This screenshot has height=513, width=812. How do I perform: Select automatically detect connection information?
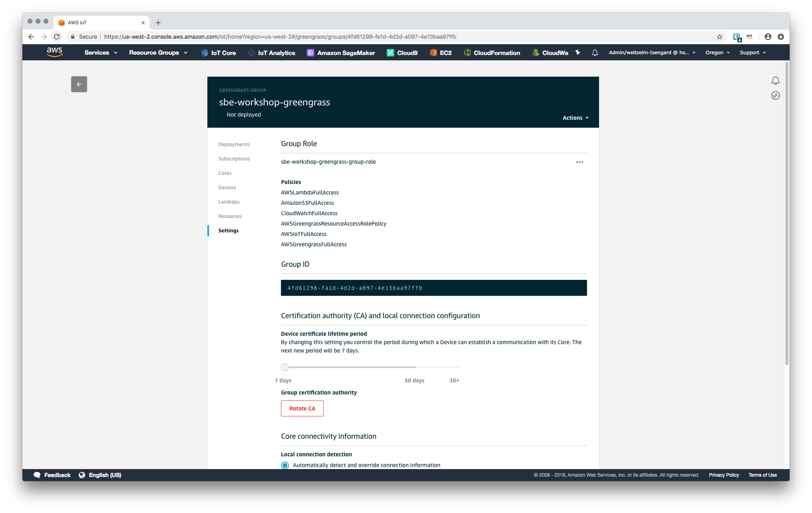(285, 465)
